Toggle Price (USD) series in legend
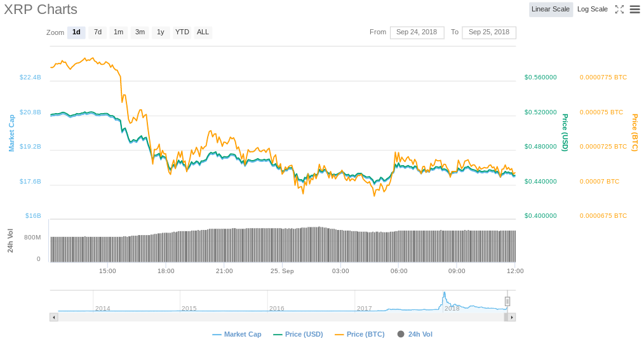This screenshot has width=644, height=343. pos(298,334)
